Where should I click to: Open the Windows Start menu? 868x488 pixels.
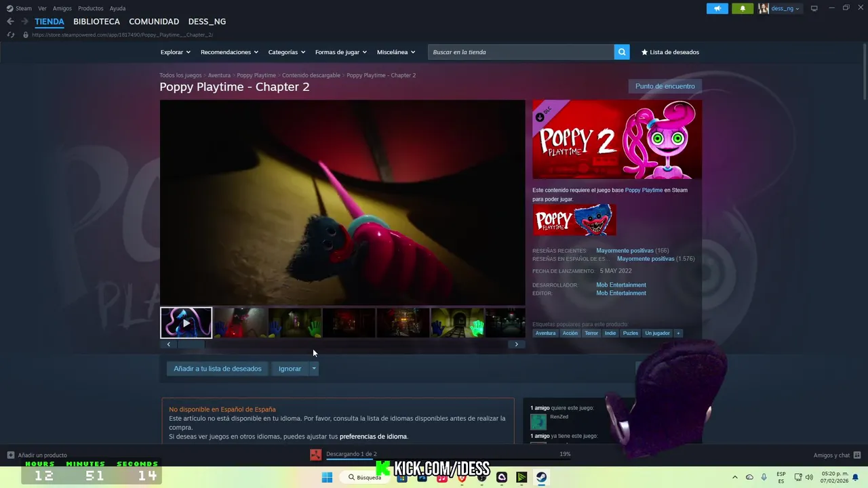pos(327,477)
